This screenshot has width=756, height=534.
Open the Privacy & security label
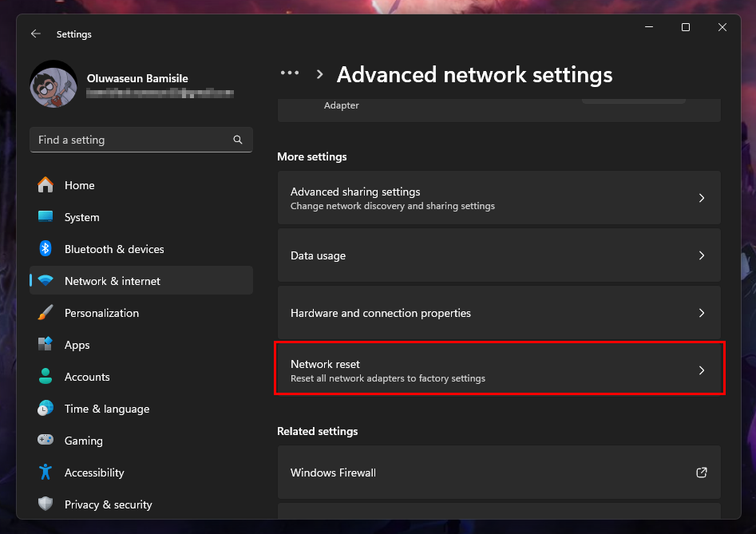pos(109,504)
